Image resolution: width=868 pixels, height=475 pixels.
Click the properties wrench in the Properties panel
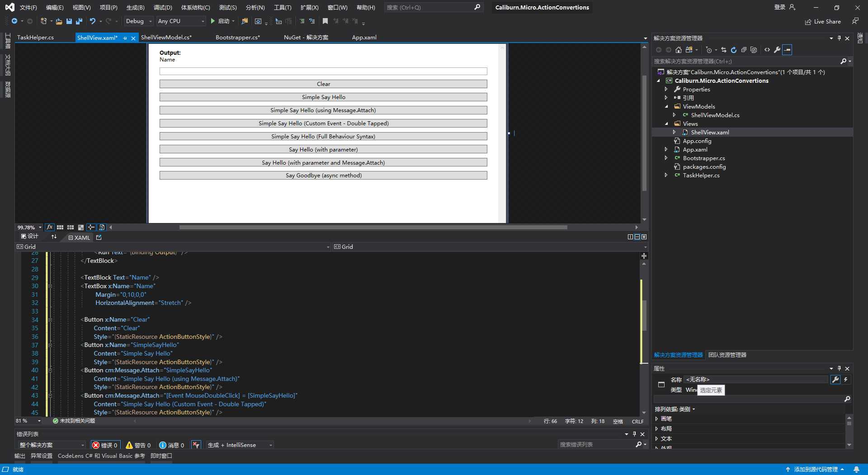click(835, 380)
